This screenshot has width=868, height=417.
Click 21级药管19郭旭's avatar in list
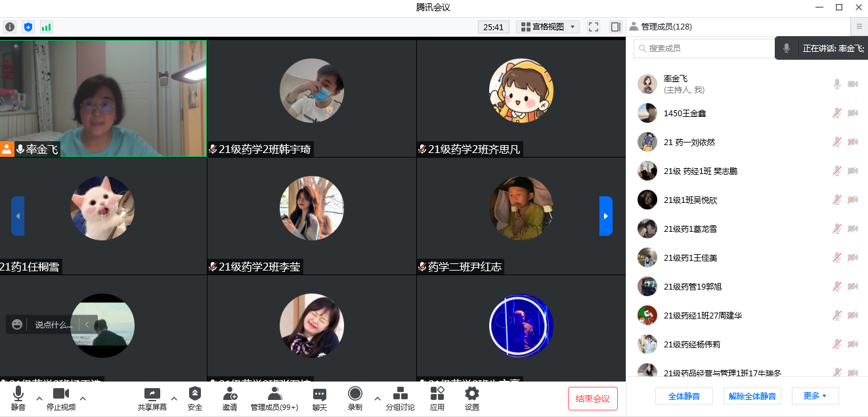[647, 286]
